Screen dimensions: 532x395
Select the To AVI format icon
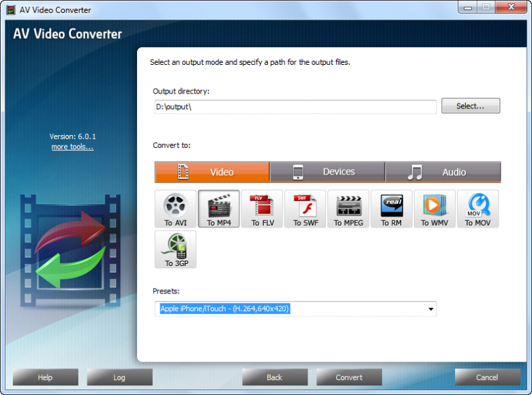pos(175,209)
